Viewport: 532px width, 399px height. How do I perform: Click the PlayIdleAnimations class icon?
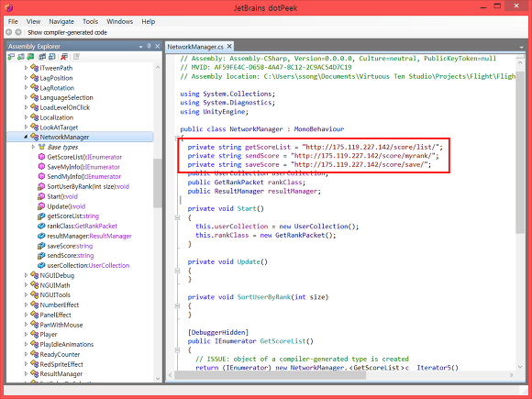(34, 344)
